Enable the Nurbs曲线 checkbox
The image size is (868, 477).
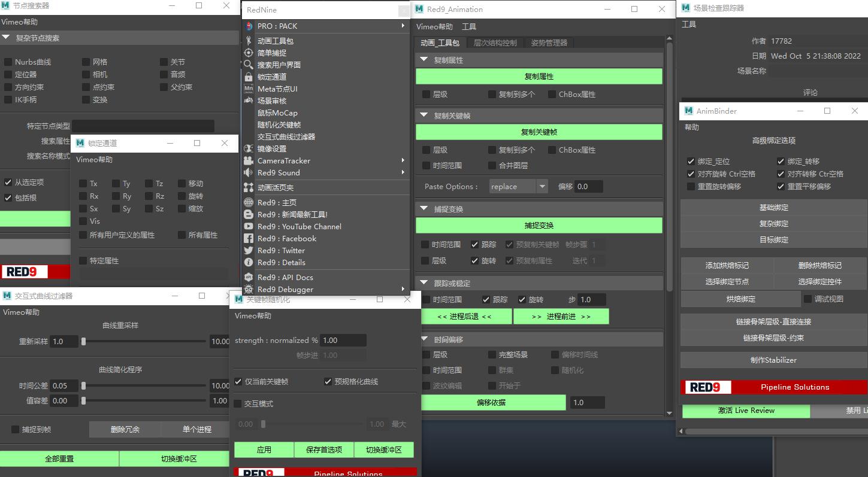tap(8, 62)
